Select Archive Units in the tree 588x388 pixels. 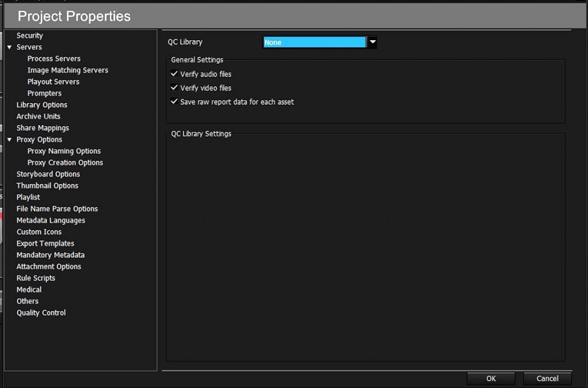click(x=38, y=116)
